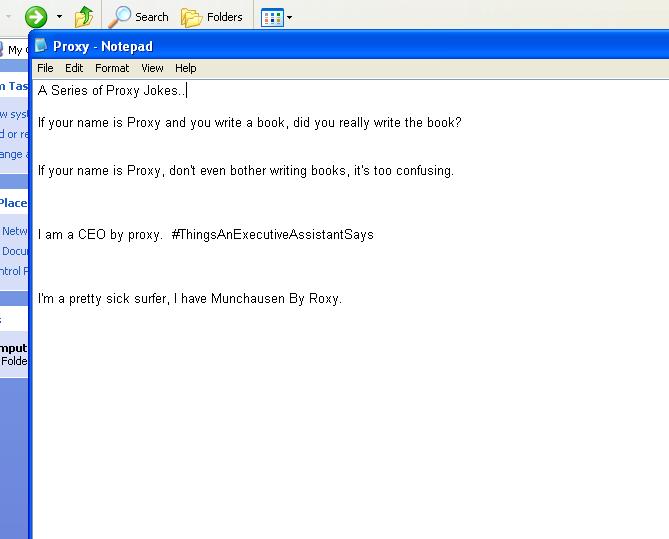
Task: Open the Help menu in Notepad
Action: [x=186, y=68]
